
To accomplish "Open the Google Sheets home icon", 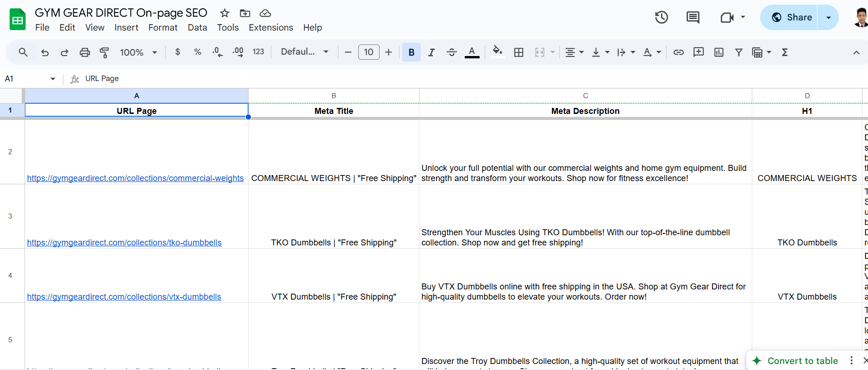I will 18,19.
